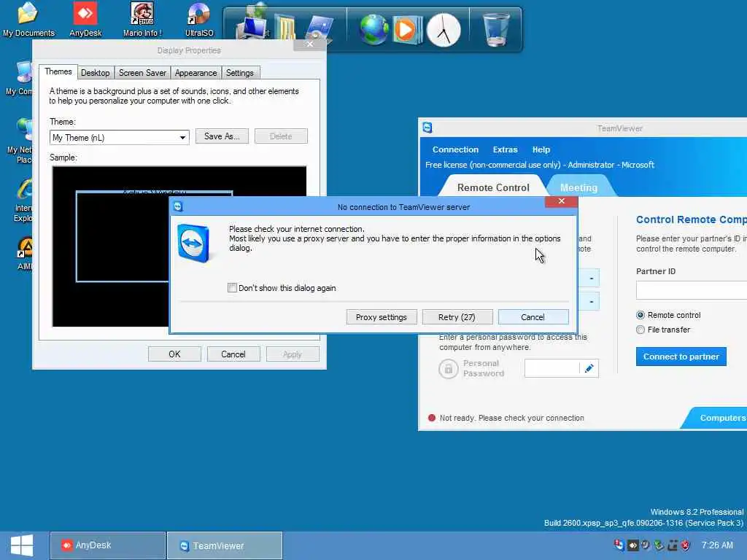Click the TeamViewer logo in the error dialog

click(194, 243)
